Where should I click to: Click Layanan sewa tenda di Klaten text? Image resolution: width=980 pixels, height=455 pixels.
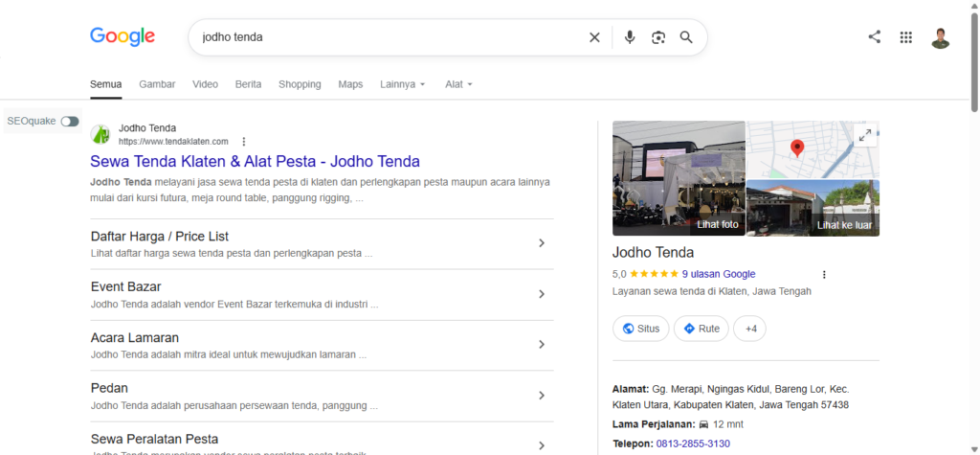coord(712,291)
